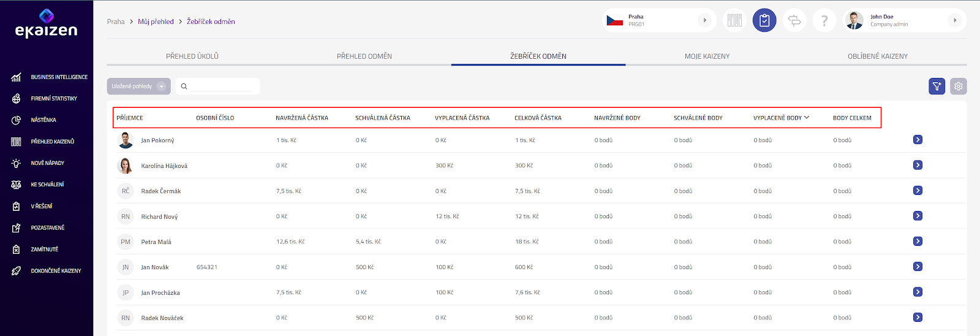Go to Nástěnka dashboard
The height and width of the screenshot is (336, 980).
(43, 120)
